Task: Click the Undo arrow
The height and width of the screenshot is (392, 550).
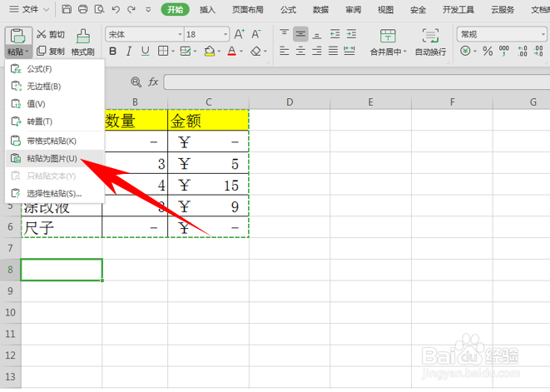Action: pos(116,9)
